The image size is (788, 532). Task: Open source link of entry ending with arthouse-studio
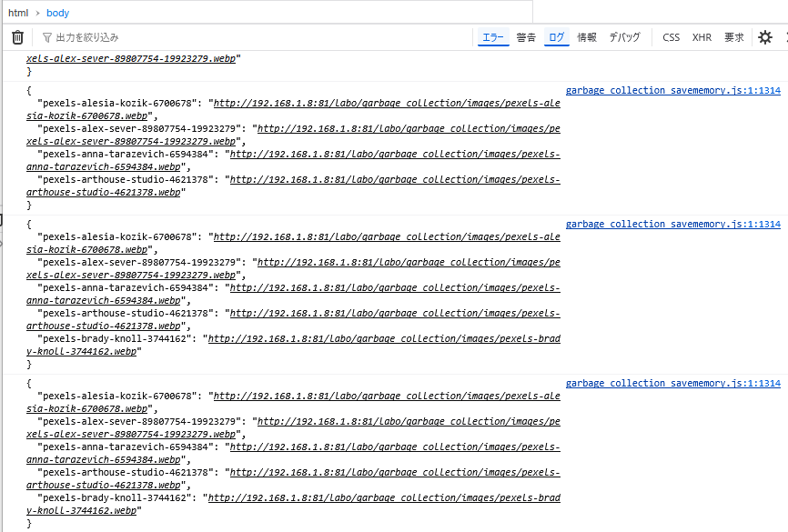673,90
